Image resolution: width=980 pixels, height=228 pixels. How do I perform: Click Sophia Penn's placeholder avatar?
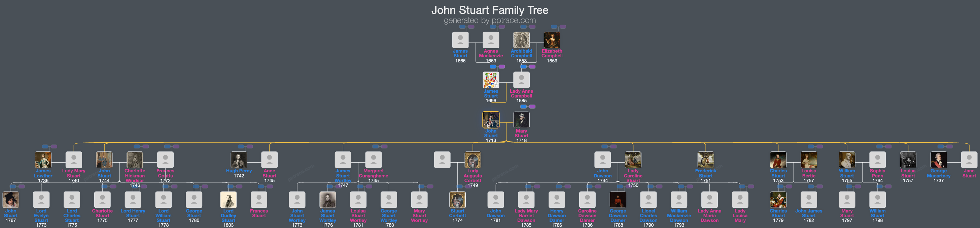[x=878, y=160]
